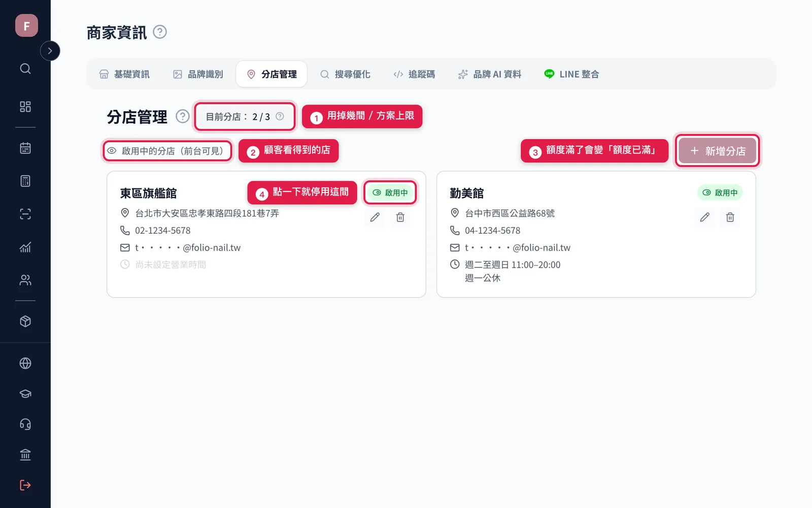This screenshot has height=508, width=812.
Task: Open the customers people icon in sidebar
Action: [x=25, y=280]
